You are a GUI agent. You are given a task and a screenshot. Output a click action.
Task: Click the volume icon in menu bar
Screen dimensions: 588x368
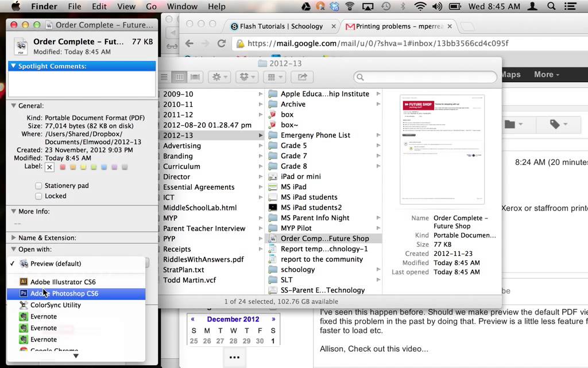click(x=437, y=6)
